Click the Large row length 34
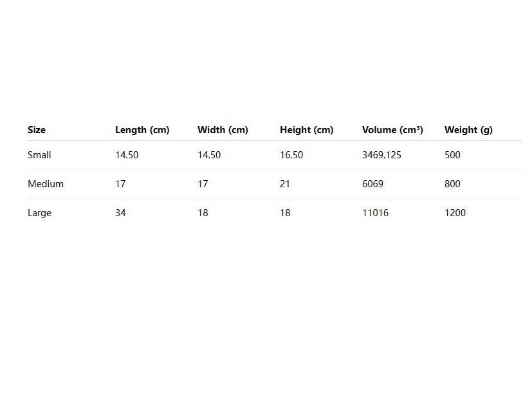 click(120, 213)
